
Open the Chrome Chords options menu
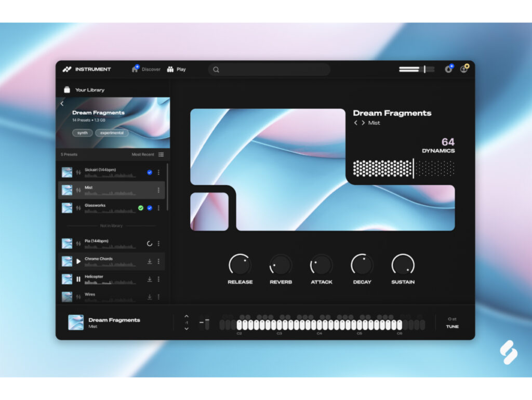[158, 261]
